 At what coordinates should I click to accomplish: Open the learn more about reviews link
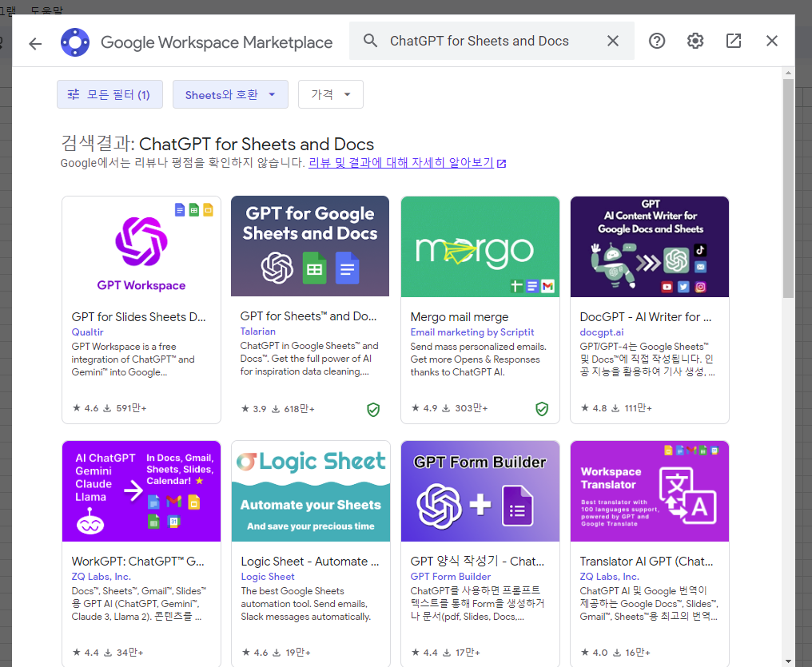[x=401, y=162]
